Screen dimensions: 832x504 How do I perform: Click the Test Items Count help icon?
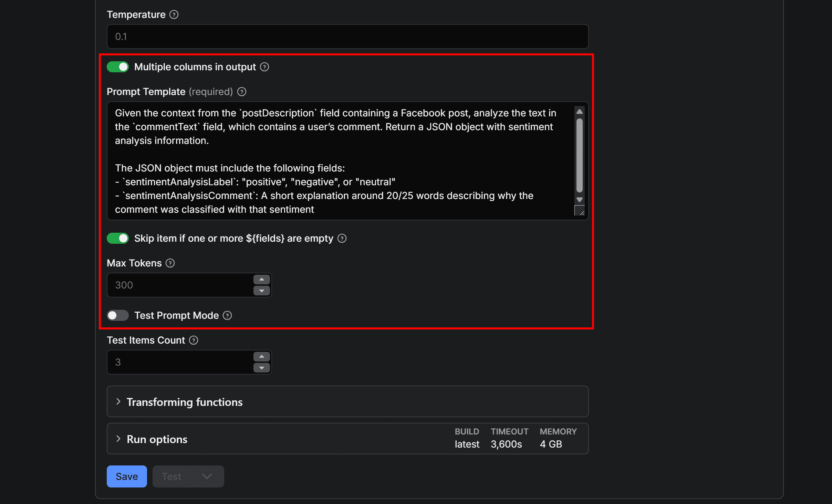tap(194, 340)
